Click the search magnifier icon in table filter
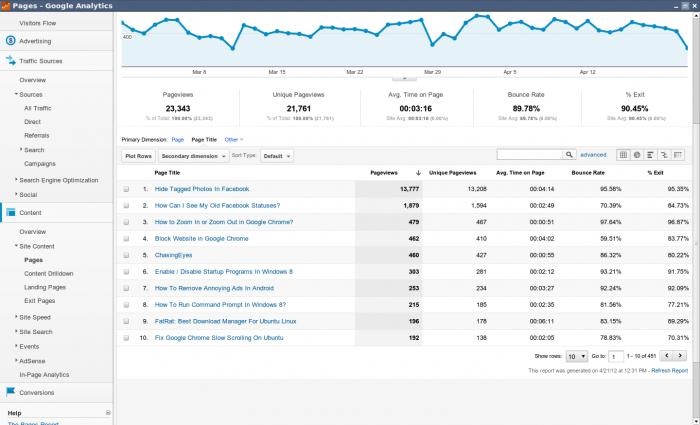The image size is (700, 425). pos(569,154)
